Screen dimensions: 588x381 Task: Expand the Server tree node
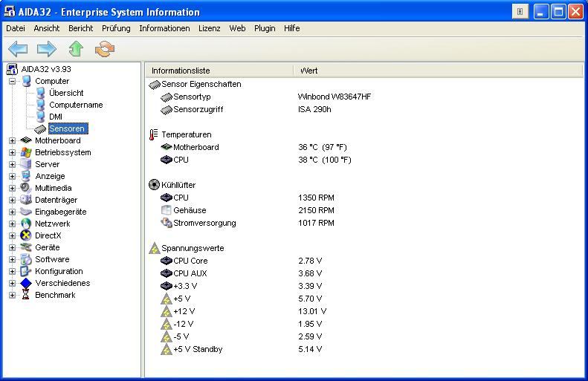pyautogui.click(x=13, y=164)
